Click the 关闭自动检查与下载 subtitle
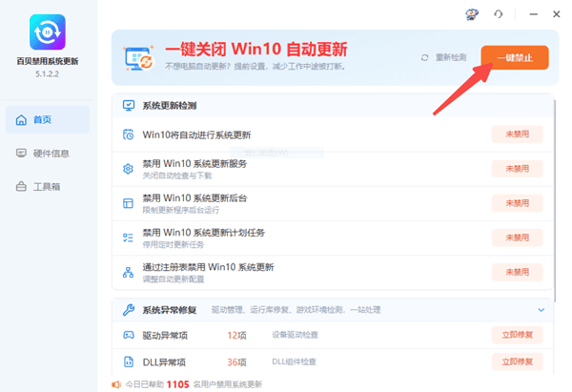572x392 pixels. (177, 175)
